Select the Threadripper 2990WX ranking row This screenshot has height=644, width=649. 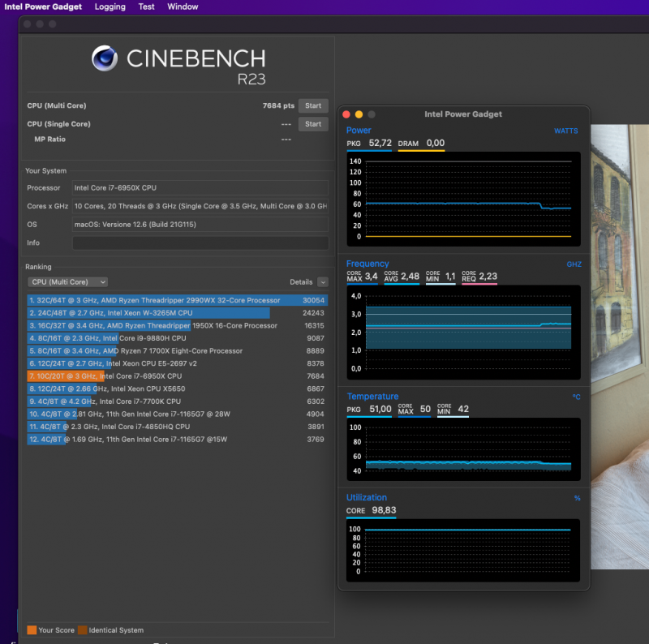pos(177,300)
